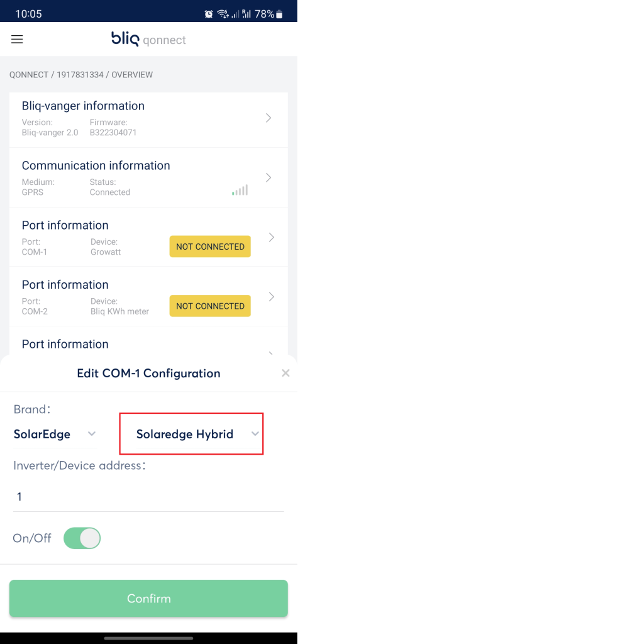Tap the Wi-Fi icon in status bar
The image size is (644, 644).
click(x=223, y=14)
